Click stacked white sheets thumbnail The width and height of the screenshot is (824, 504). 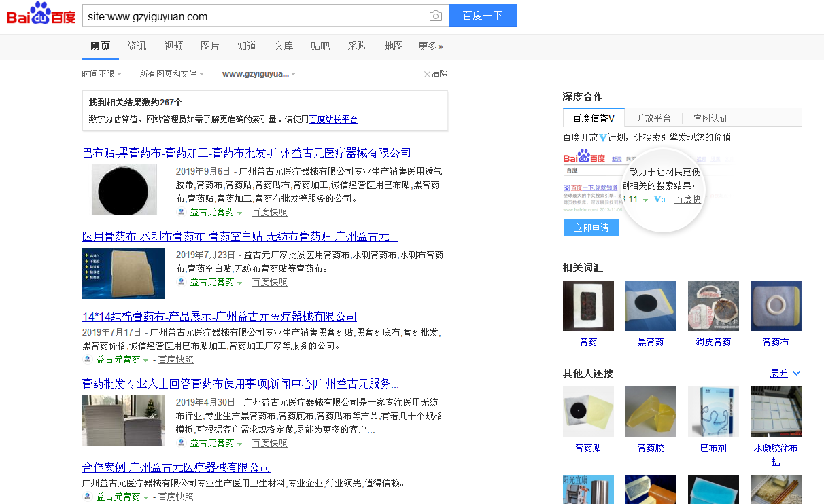click(x=123, y=420)
